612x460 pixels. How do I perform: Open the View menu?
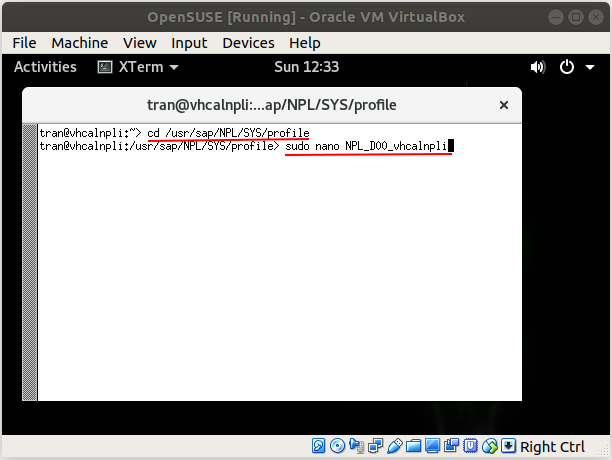click(x=140, y=43)
